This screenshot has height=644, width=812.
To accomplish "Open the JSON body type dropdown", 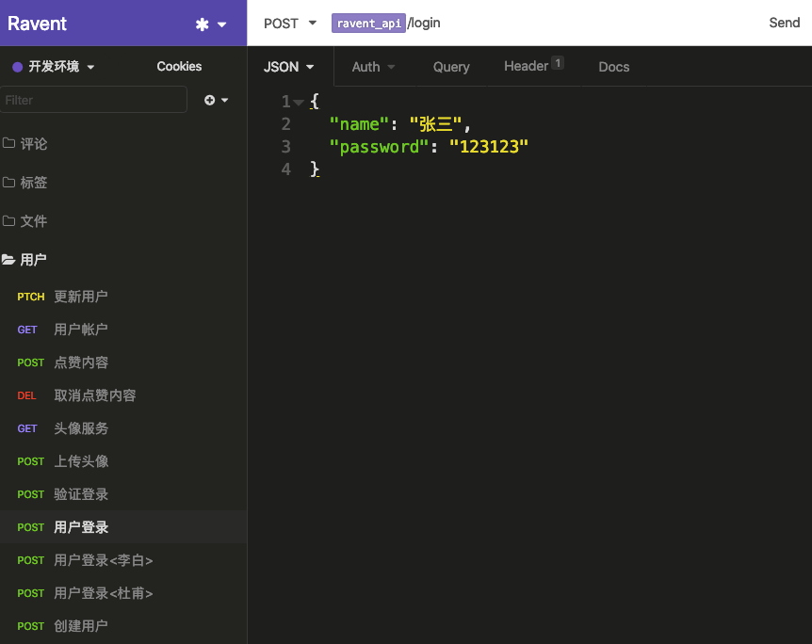I will pos(289,67).
